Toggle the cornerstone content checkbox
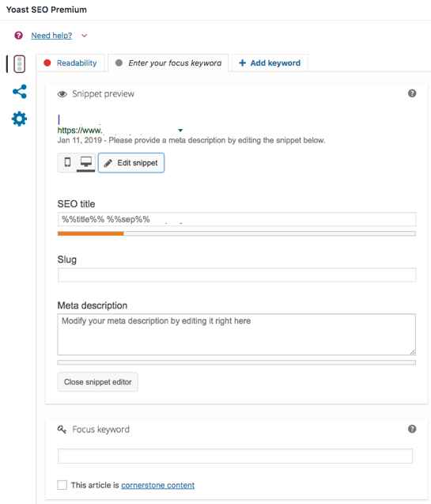Image resolution: width=431 pixels, height=504 pixels. coord(62,485)
